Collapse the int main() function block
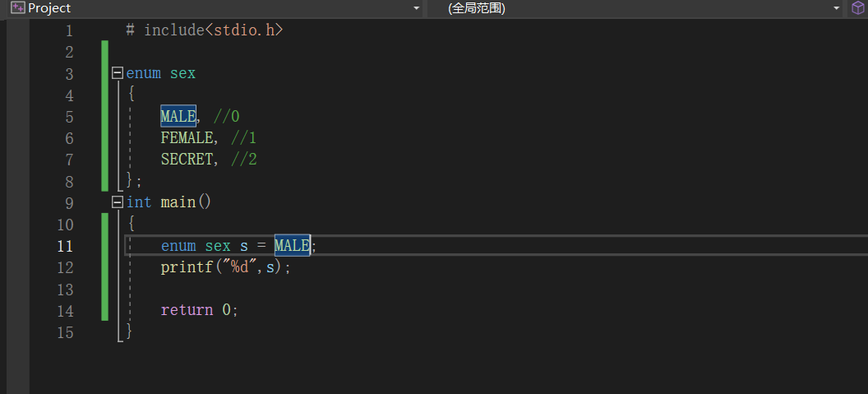This screenshot has width=868, height=394. [117, 202]
